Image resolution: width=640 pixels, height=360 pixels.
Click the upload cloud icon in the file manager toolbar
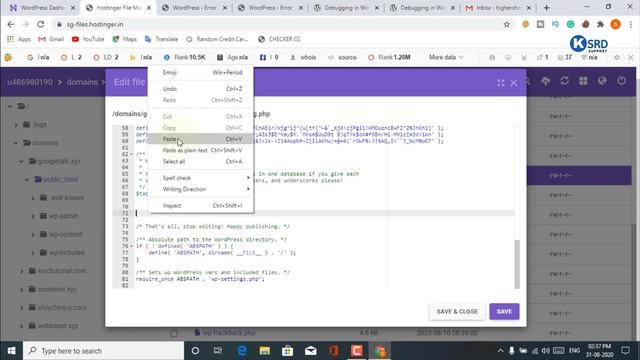point(545,81)
